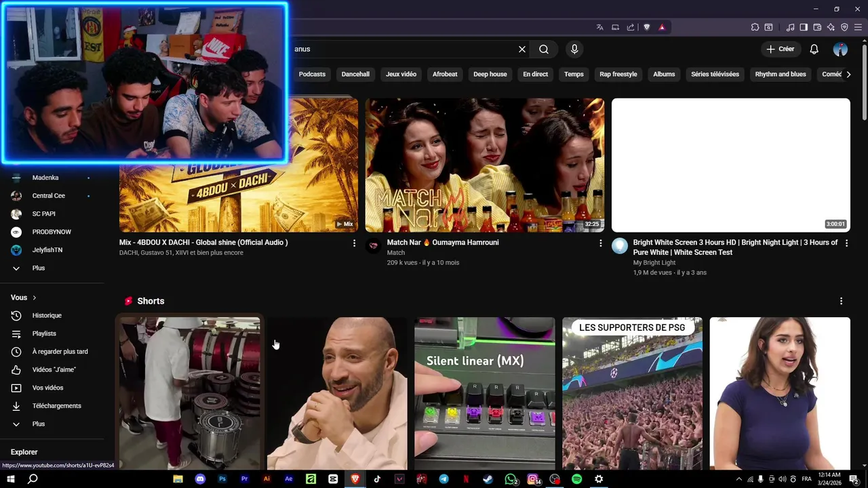Open Brave Leo AI sparkle icon

831,27
